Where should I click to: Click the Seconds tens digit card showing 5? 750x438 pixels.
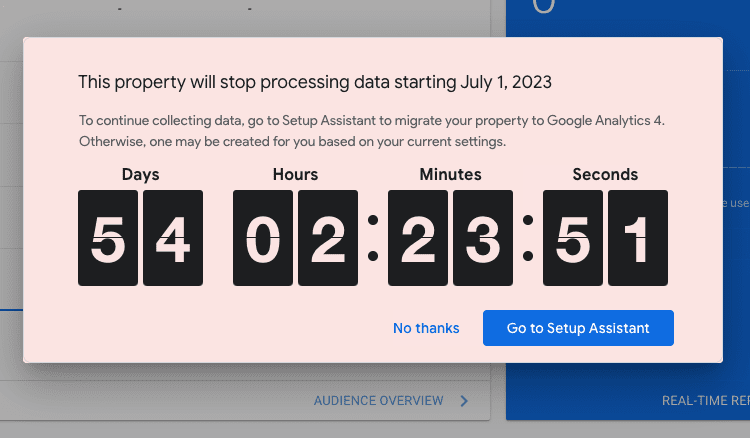pyautogui.click(x=573, y=240)
